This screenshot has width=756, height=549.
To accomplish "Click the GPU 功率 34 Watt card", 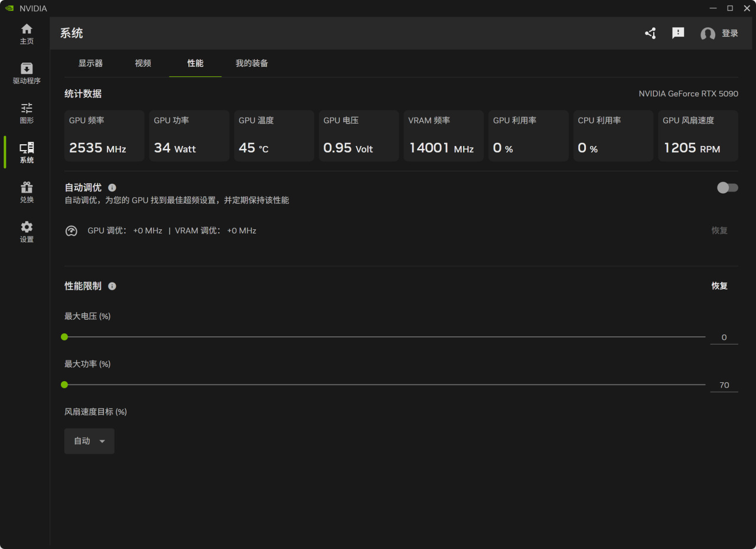I will pos(189,136).
